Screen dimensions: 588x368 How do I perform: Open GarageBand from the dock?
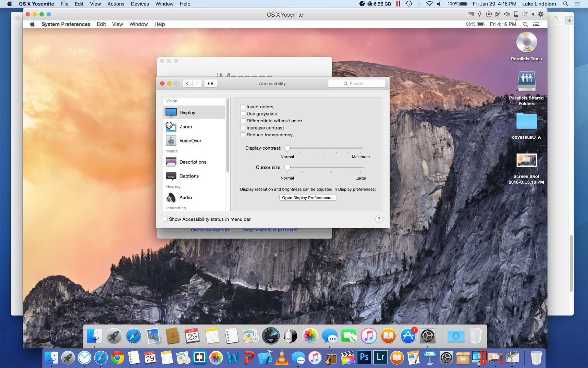(331, 358)
